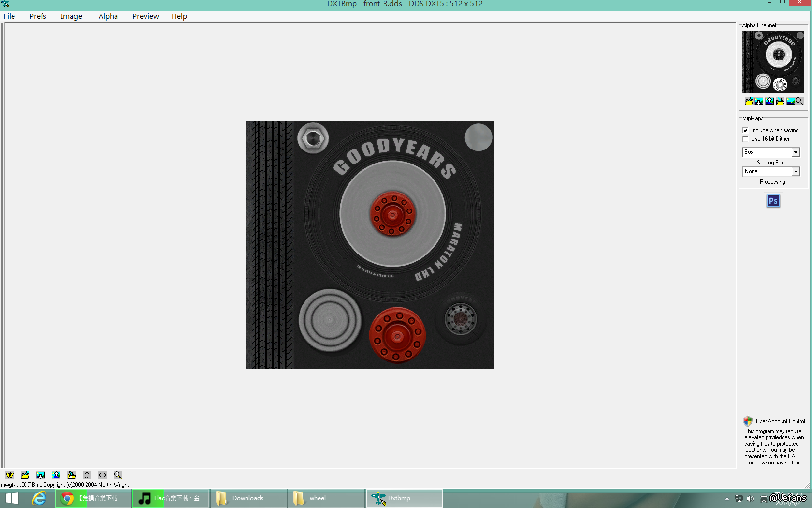Launch Internet Explorer from taskbar
The image size is (812, 508).
click(39, 498)
